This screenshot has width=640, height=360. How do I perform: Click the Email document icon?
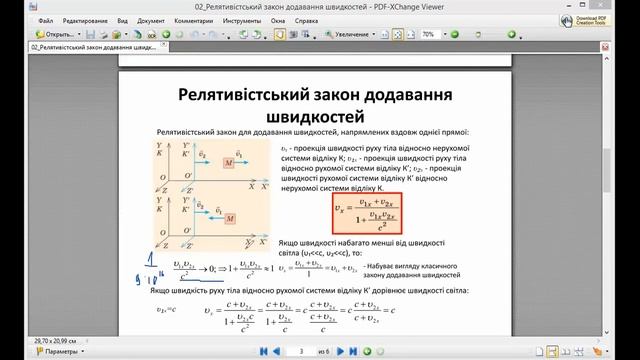pos(117,35)
